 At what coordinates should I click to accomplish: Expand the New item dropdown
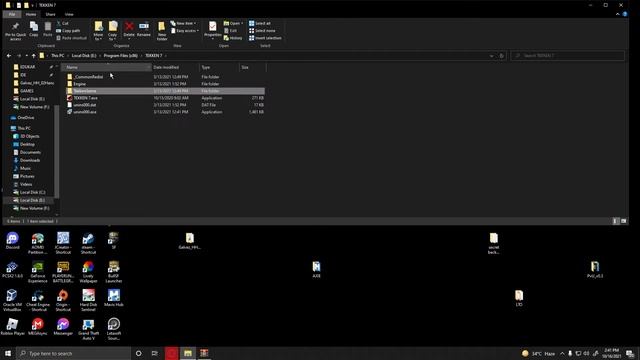tap(183, 23)
